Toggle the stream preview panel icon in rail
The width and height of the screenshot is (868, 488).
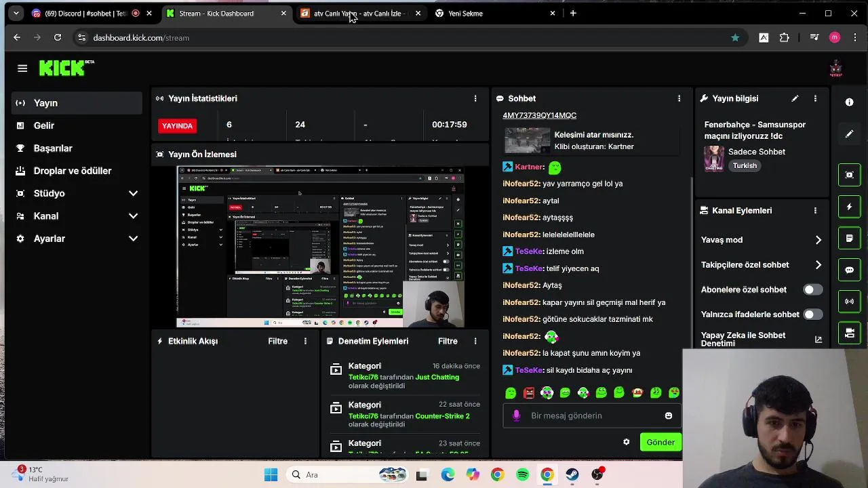(x=849, y=175)
